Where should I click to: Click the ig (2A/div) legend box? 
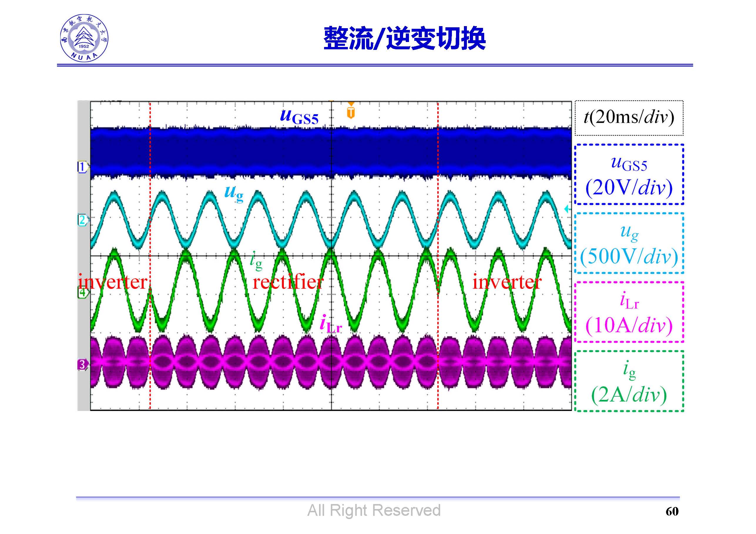coord(629,381)
